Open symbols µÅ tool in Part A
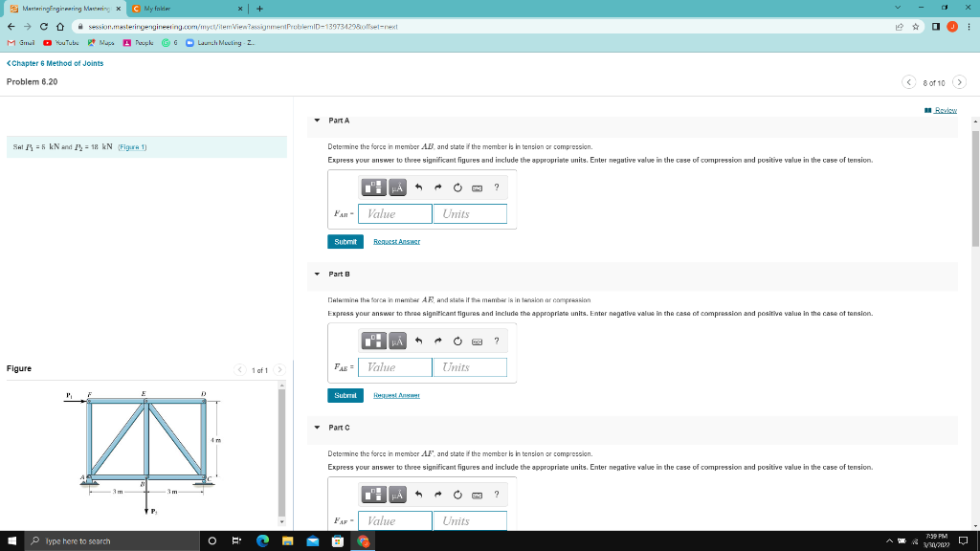Viewport: 980px width, 551px height. (x=397, y=187)
